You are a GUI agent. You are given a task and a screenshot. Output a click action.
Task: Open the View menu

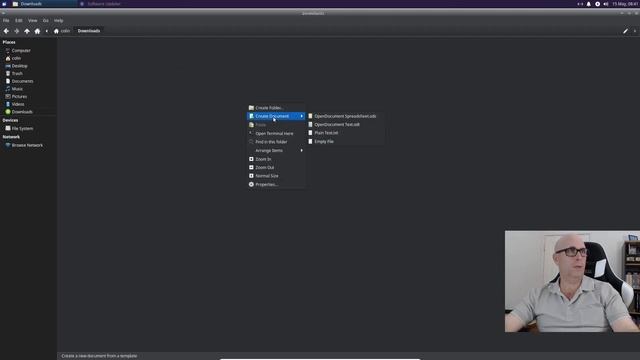33,20
